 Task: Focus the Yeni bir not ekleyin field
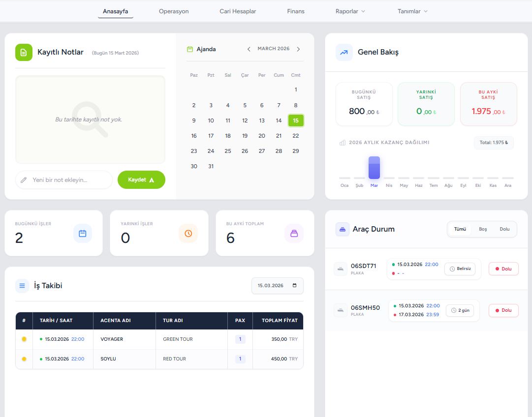coord(69,180)
